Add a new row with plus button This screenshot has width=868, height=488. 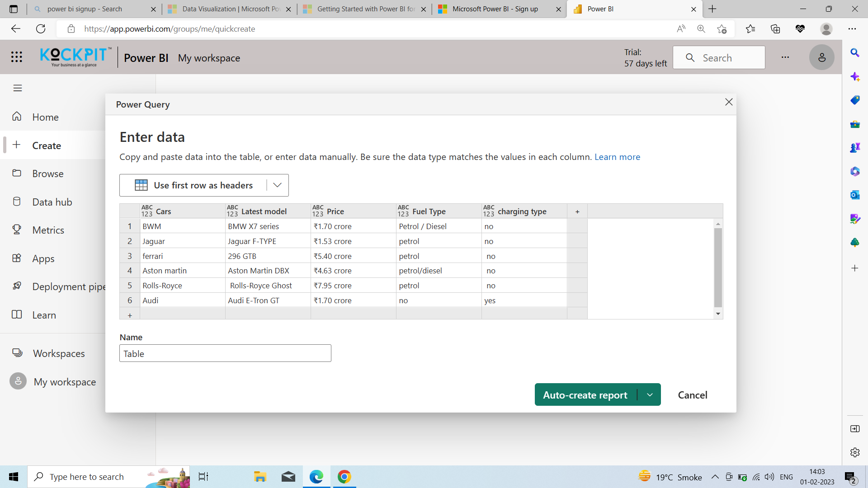[130, 315]
